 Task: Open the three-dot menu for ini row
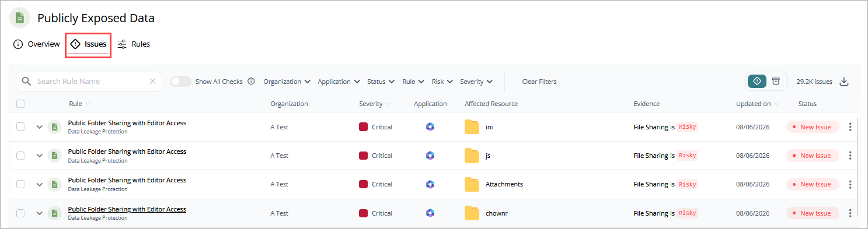coord(850,127)
